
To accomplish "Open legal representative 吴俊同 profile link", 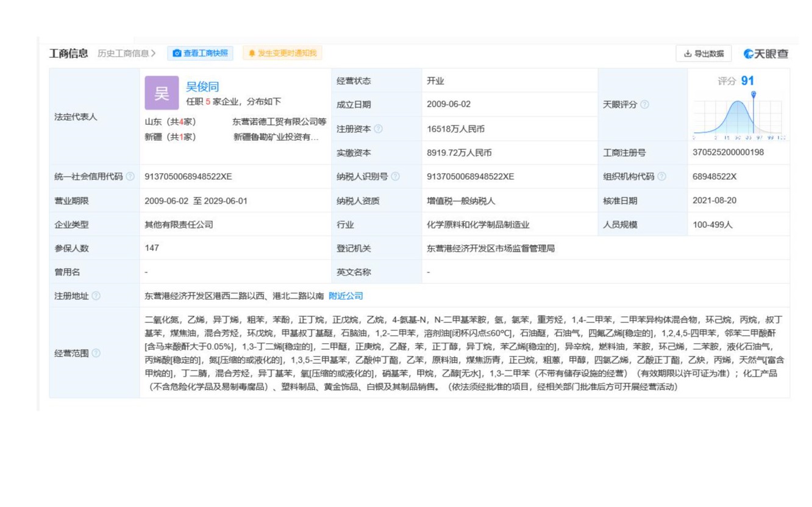I will click(202, 87).
